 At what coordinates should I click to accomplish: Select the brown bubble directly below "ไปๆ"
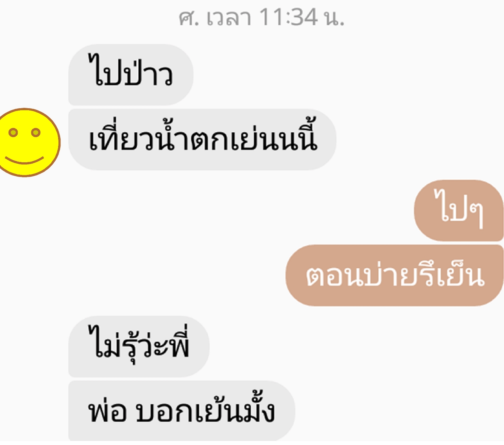tap(395, 276)
